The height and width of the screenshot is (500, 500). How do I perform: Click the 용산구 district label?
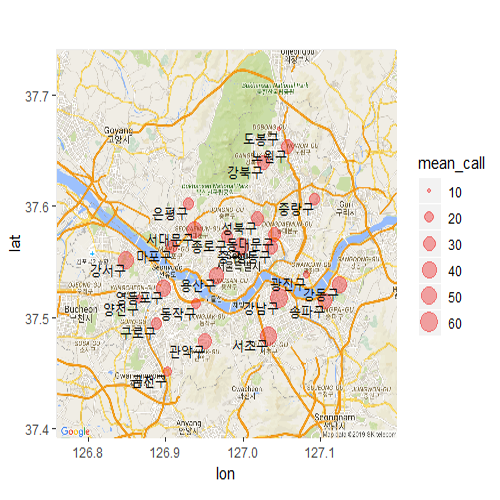click(198, 285)
